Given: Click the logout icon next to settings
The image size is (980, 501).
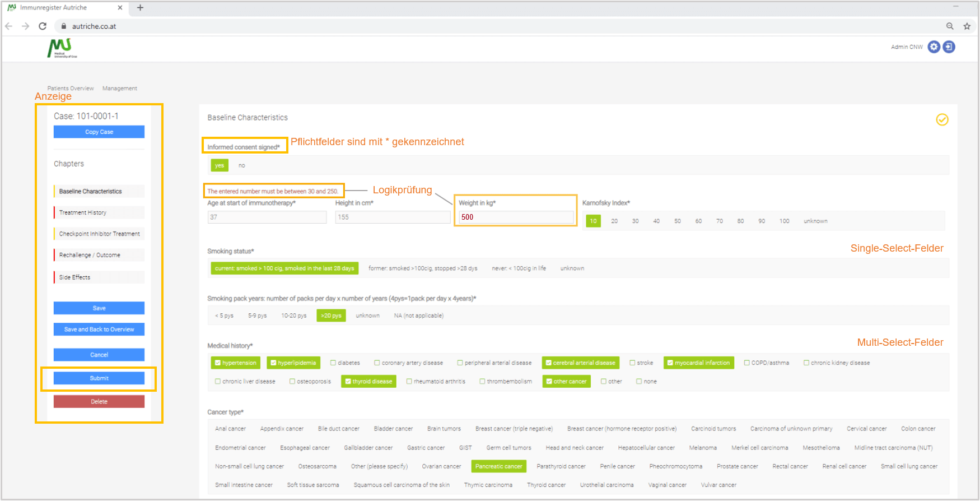Looking at the screenshot, I should (949, 47).
